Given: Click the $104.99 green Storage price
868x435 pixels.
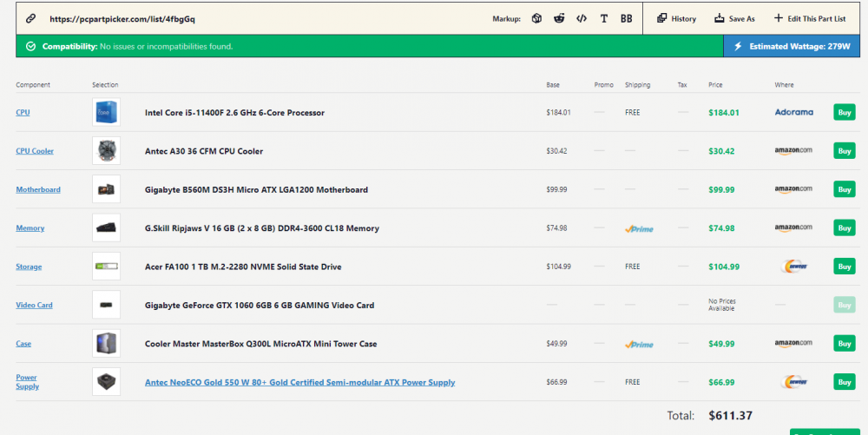Looking at the screenshot, I should (x=724, y=267).
